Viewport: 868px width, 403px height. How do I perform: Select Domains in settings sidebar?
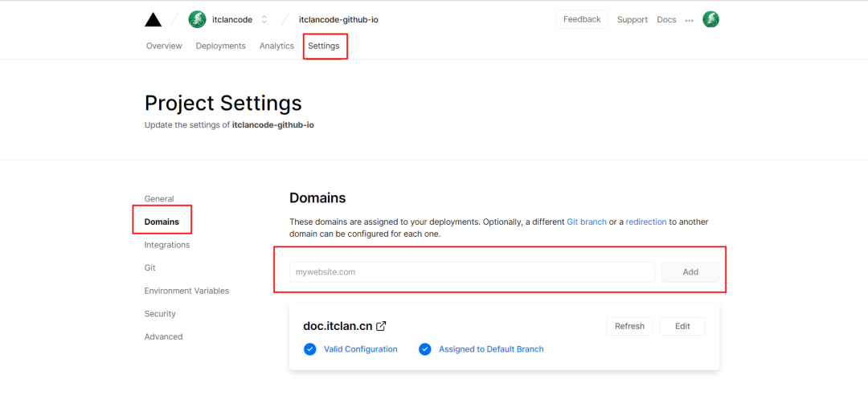162,222
